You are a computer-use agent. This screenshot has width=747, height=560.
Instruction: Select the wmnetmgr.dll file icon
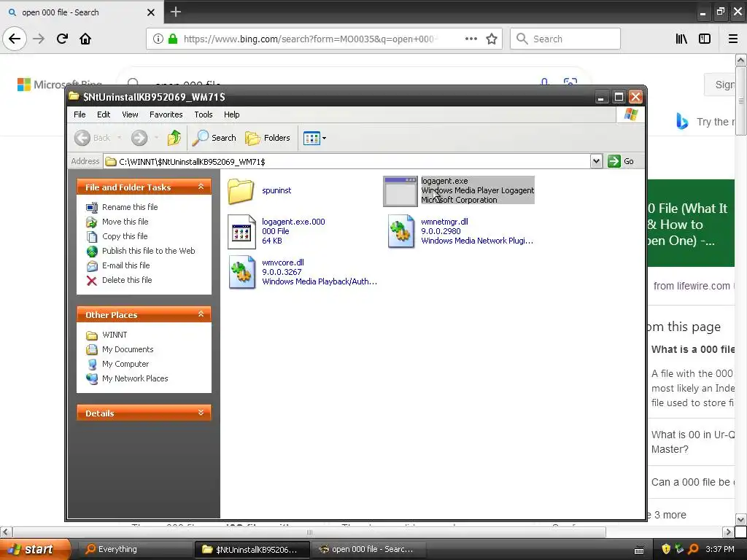(x=400, y=231)
